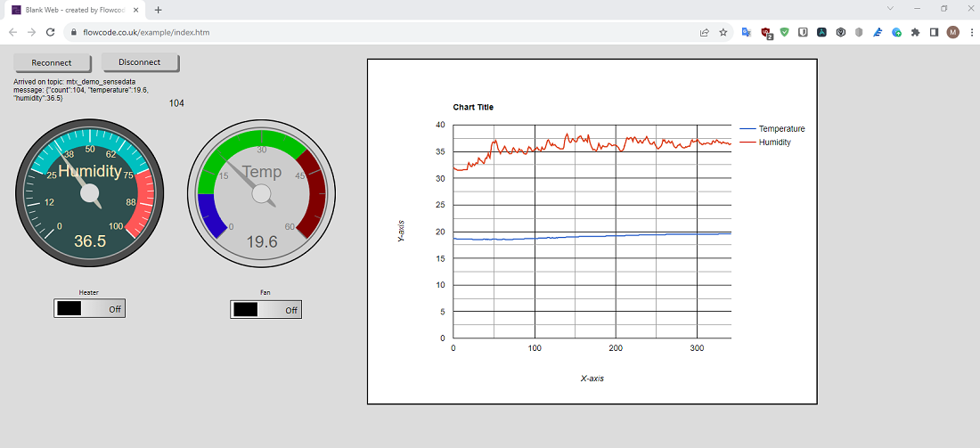Click the address bar URL field

(x=356, y=32)
